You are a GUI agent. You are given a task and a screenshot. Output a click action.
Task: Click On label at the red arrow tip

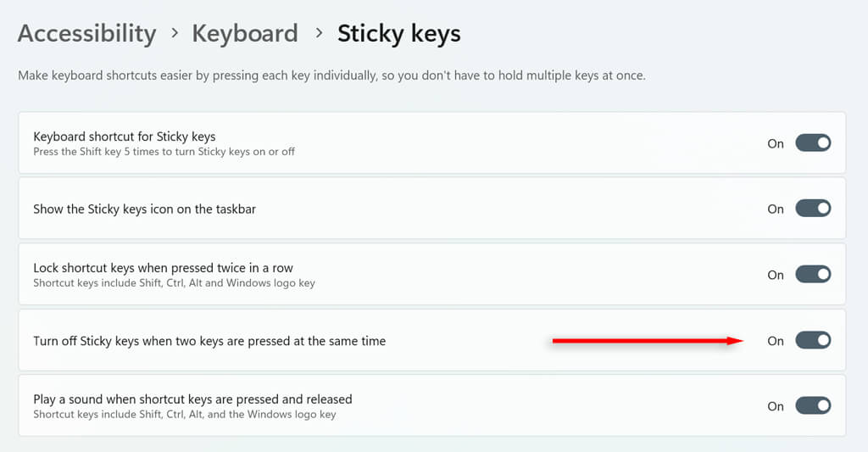(x=776, y=341)
